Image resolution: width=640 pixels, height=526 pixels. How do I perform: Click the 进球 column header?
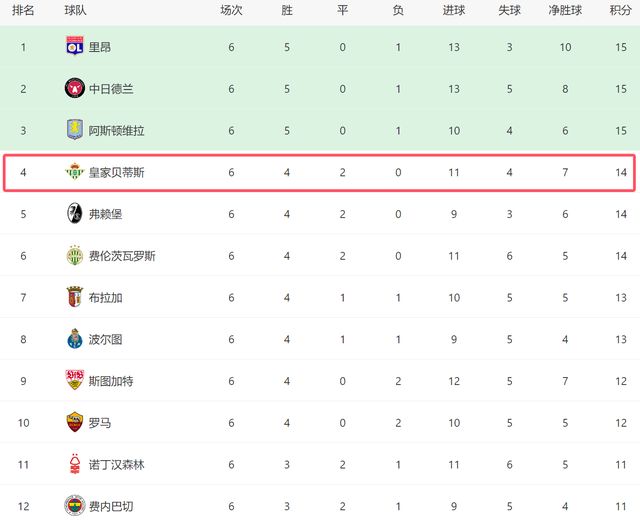453,10
